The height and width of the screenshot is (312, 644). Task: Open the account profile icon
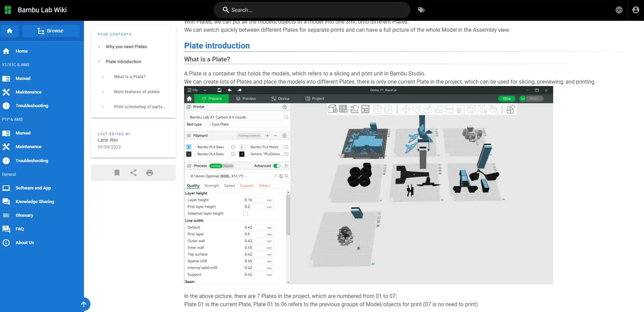(636, 10)
